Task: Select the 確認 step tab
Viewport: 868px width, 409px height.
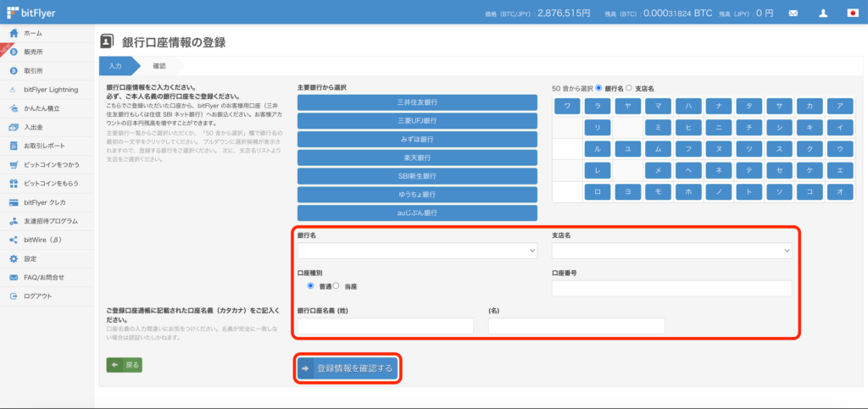Action: [159, 66]
